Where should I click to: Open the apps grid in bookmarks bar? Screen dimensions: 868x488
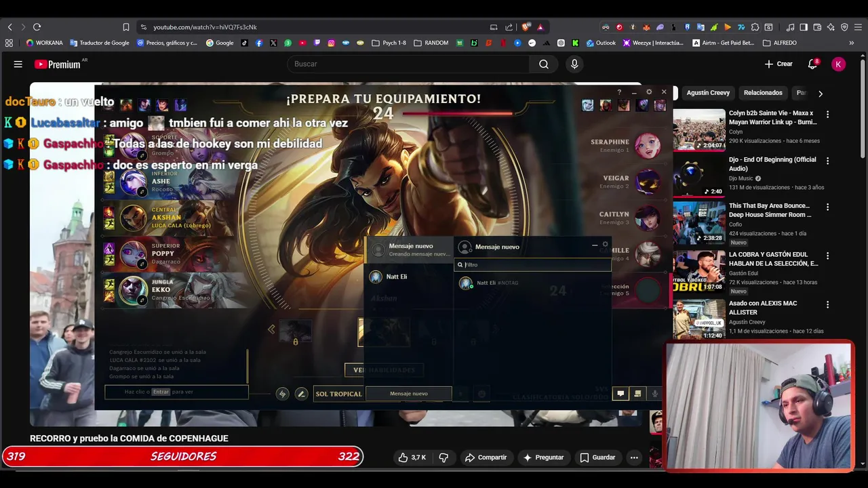coord(9,43)
